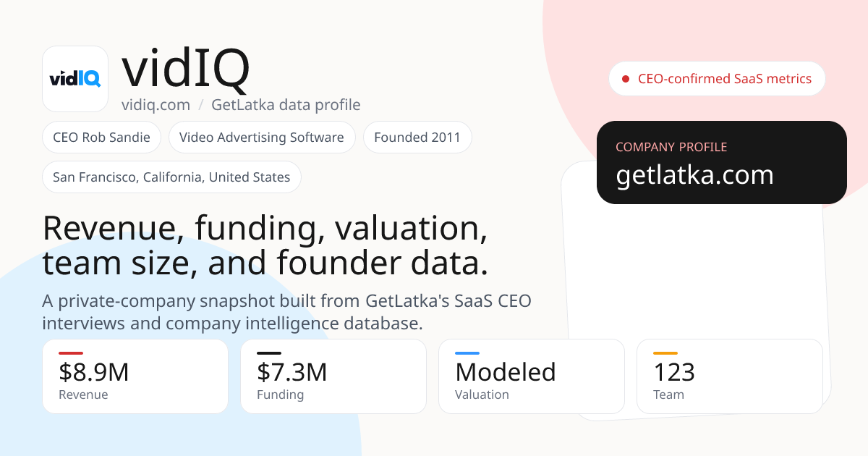The height and width of the screenshot is (456, 868).
Task: Click the vidIQ logo icon
Action: pyautogui.click(x=75, y=79)
